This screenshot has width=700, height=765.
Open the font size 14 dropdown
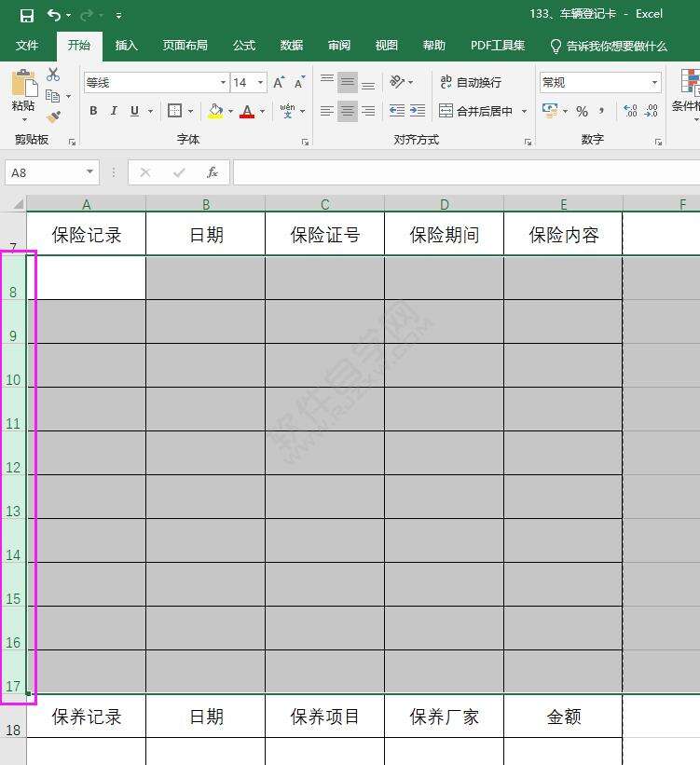pos(261,82)
